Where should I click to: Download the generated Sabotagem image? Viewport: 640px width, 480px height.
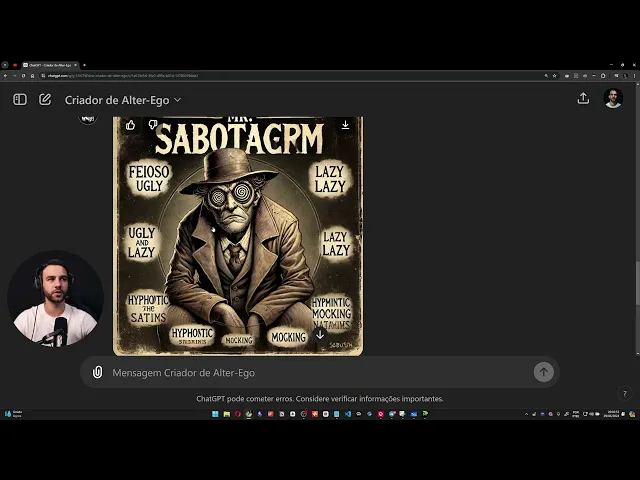345,124
